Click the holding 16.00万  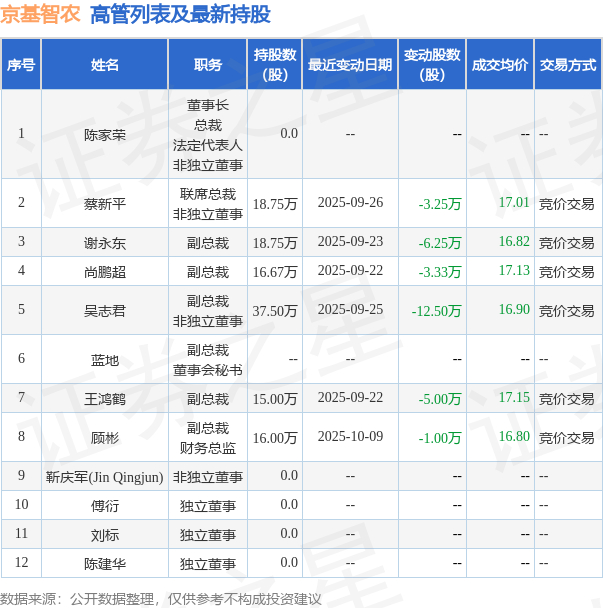click(x=275, y=438)
